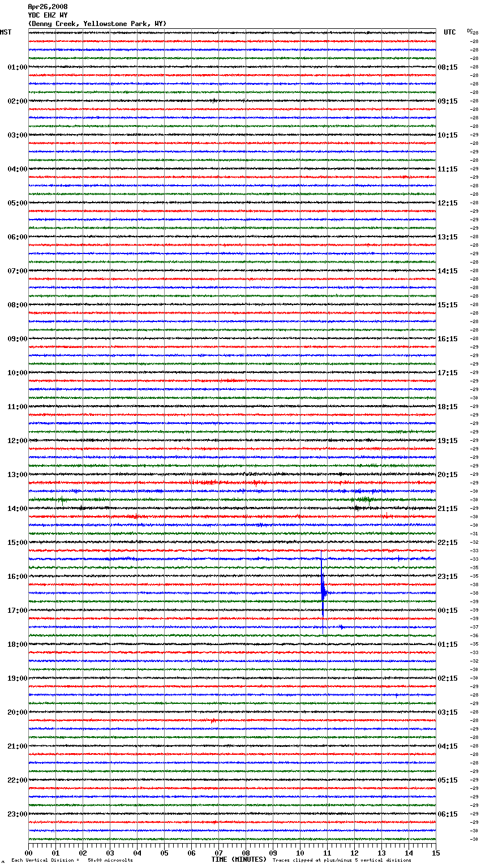Select the 14:00 MST time label
The width and height of the screenshot is (481, 868).
(18, 509)
